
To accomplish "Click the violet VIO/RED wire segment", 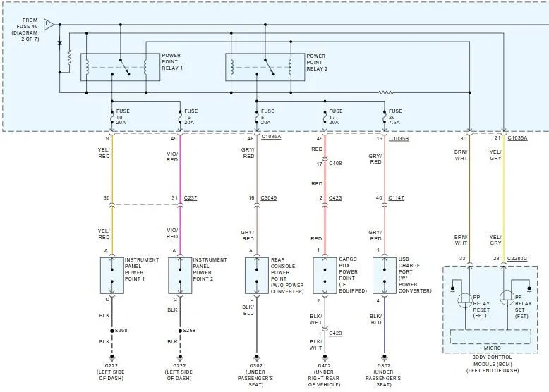I will point(180,168).
